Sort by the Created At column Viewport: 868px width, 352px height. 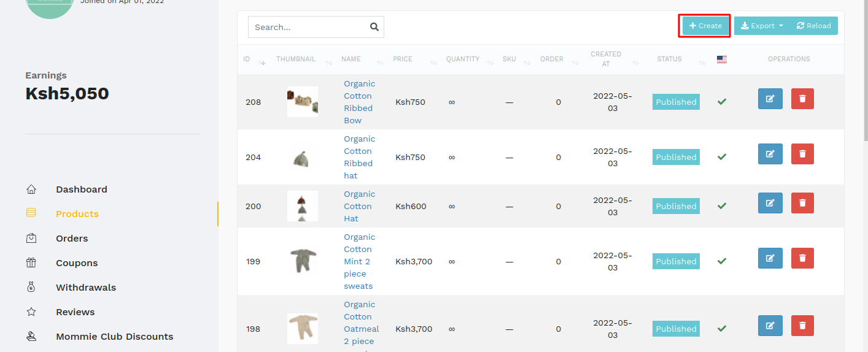(x=613, y=59)
